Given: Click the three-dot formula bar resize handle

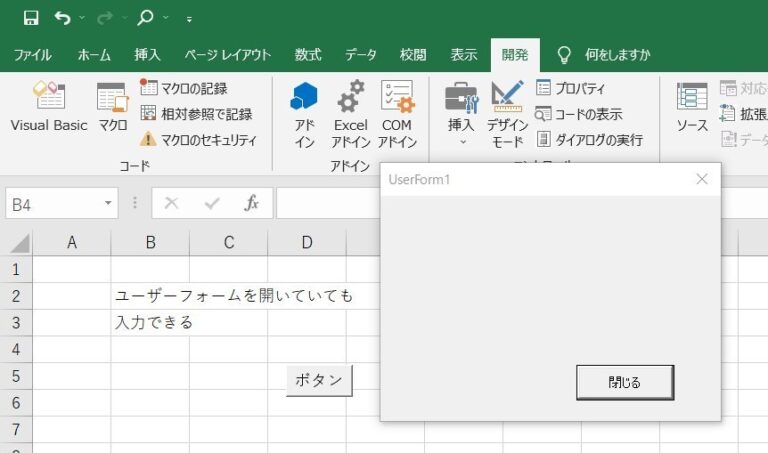Looking at the screenshot, I should [135, 203].
